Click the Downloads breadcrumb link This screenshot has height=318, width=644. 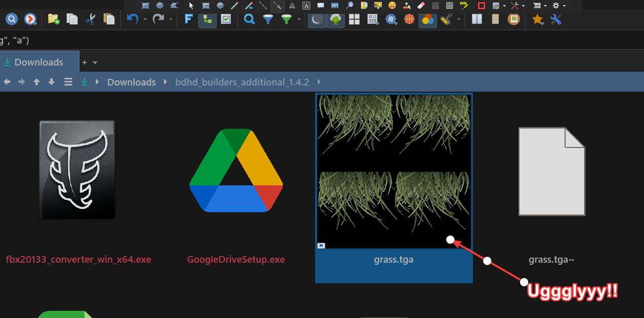click(x=131, y=82)
